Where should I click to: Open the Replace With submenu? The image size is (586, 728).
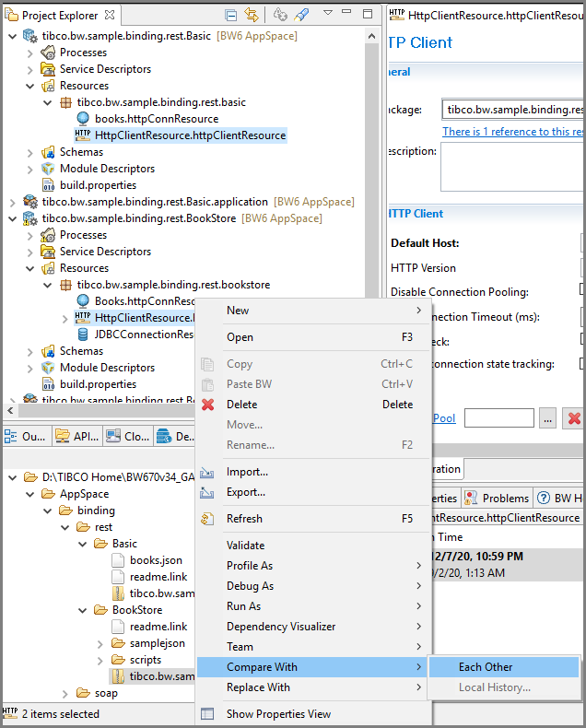[x=314, y=687]
